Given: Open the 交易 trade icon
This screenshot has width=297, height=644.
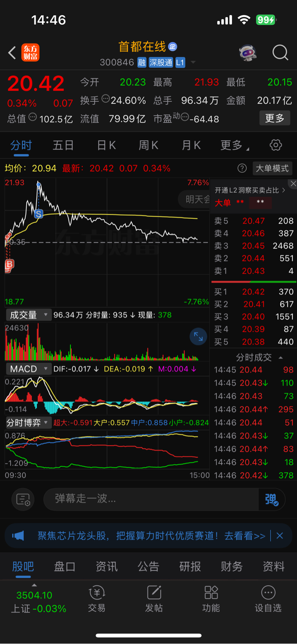Looking at the screenshot, I should 97,599.
